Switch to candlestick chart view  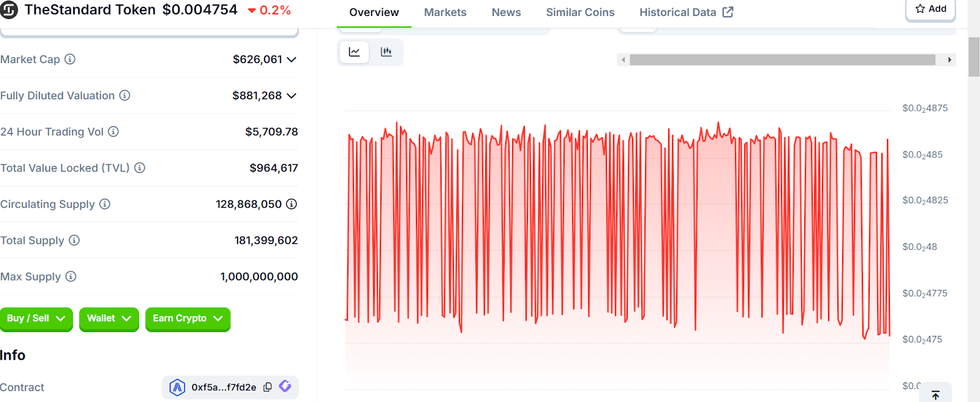coord(386,52)
